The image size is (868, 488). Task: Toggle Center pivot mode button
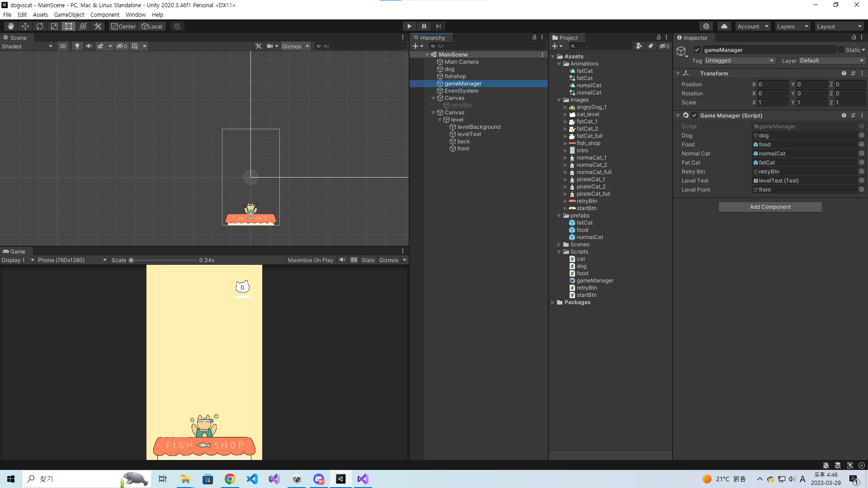pos(123,26)
